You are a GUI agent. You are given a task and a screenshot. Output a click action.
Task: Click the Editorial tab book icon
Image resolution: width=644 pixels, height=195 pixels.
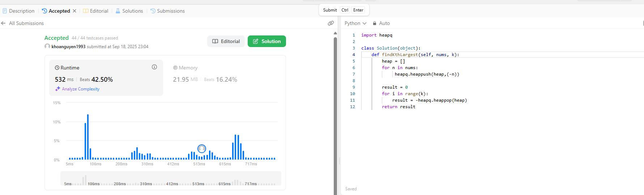pos(86,11)
